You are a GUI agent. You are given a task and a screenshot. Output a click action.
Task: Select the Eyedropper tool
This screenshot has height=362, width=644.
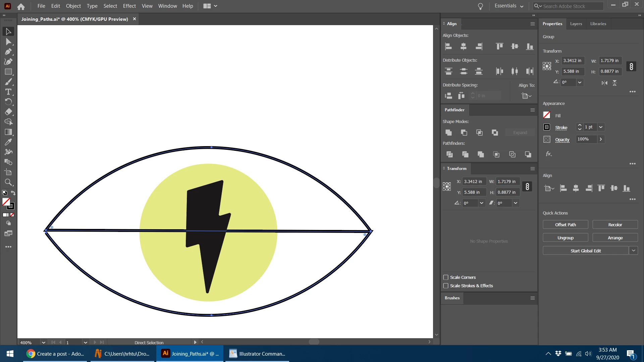click(8, 142)
